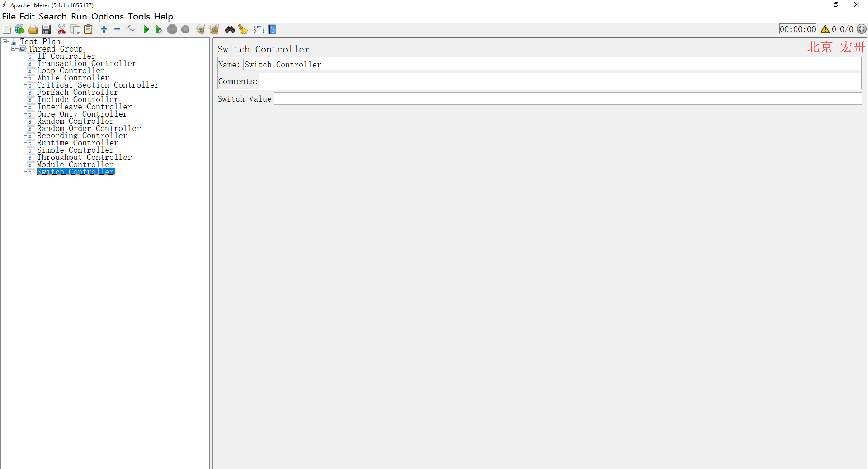Screen dimensions: 868x469
Task: Click into the Name input field
Action: click(x=552, y=65)
